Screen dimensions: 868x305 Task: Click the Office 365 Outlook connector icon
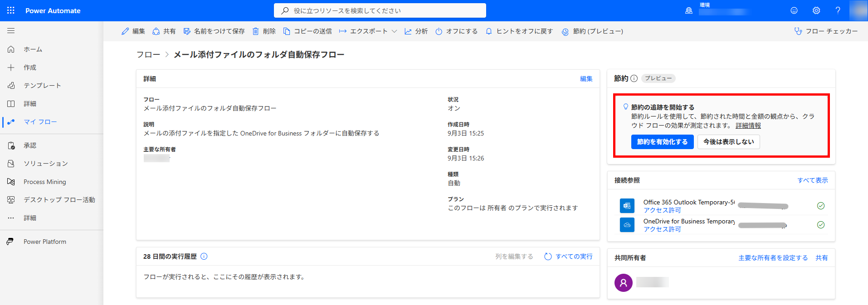[x=627, y=206]
